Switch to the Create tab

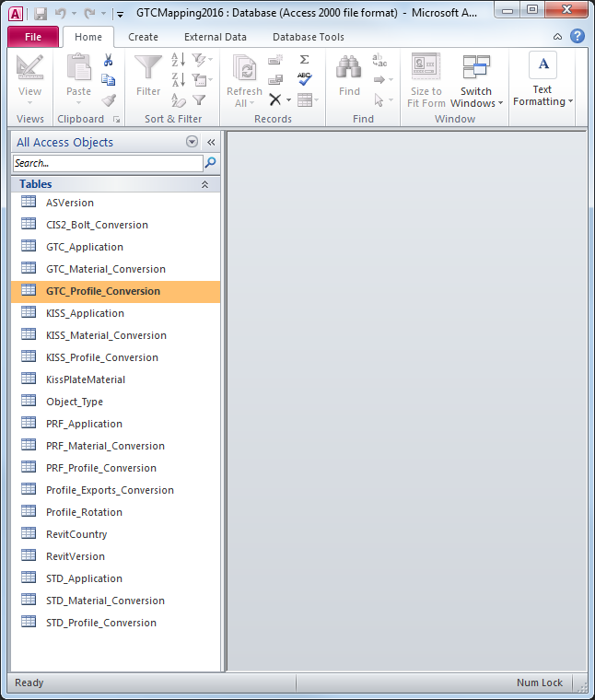point(143,37)
